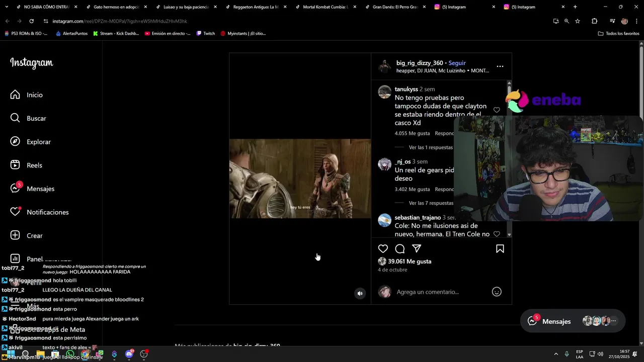644x362 pixels.
Task: Open Twitch bookmark
Action: pyautogui.click(x=206, y=33)
